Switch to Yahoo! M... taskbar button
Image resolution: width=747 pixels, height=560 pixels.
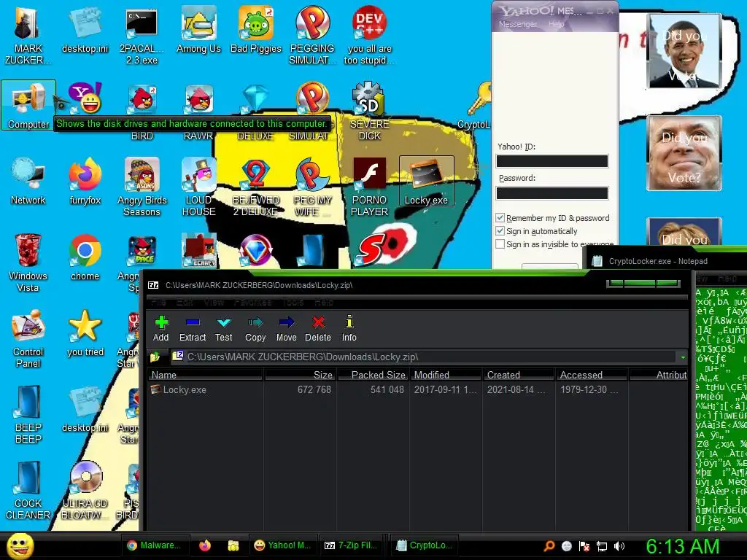pos(283,545)
